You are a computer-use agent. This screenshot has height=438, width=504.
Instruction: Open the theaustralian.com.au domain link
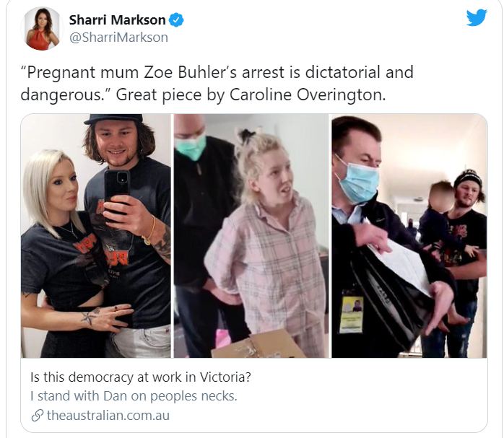coord(108,415)
